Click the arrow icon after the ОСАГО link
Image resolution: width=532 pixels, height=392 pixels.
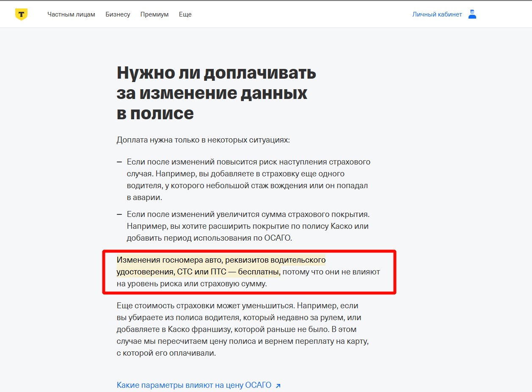click(x=278, y=386)
